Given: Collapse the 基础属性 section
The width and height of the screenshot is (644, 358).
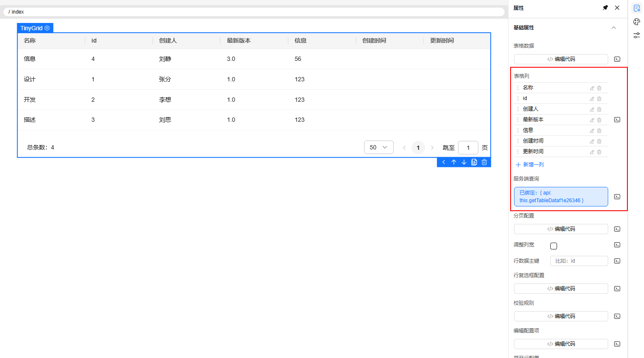Looking at the screenshot, I should point(614,28).
